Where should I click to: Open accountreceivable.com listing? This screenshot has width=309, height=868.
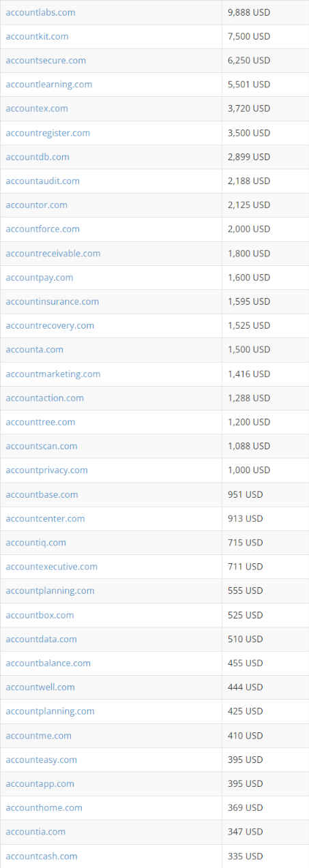coord(53,253)
